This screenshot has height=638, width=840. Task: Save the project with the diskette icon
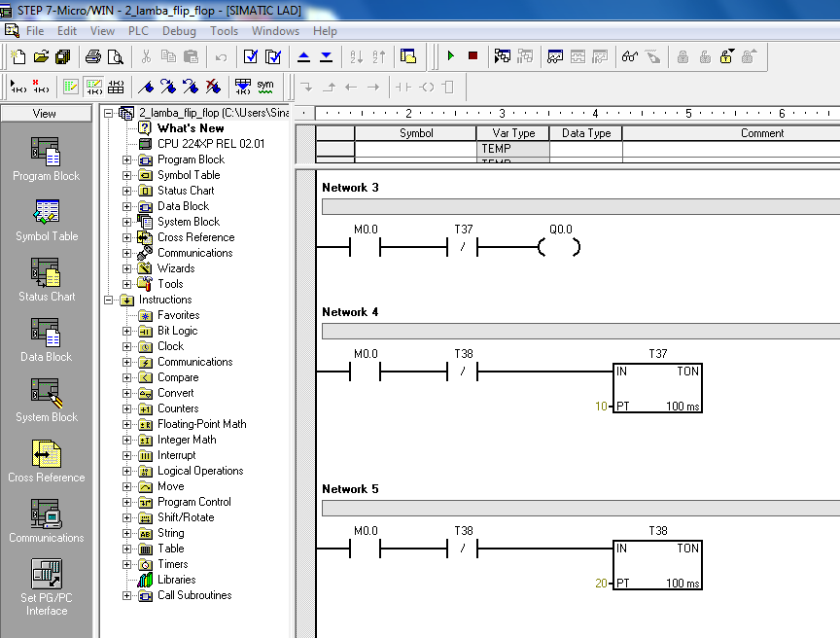tap(63, 56)
